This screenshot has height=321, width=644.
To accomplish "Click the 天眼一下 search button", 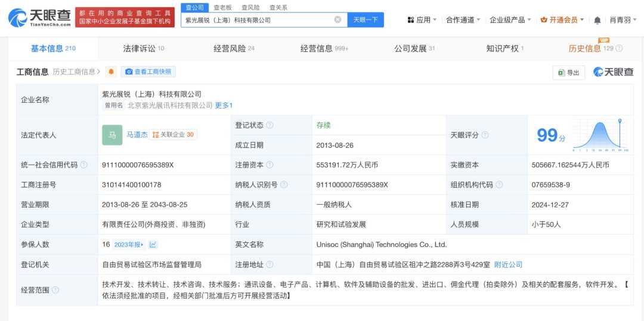I will pyautogui.click(x=366, y=20).
